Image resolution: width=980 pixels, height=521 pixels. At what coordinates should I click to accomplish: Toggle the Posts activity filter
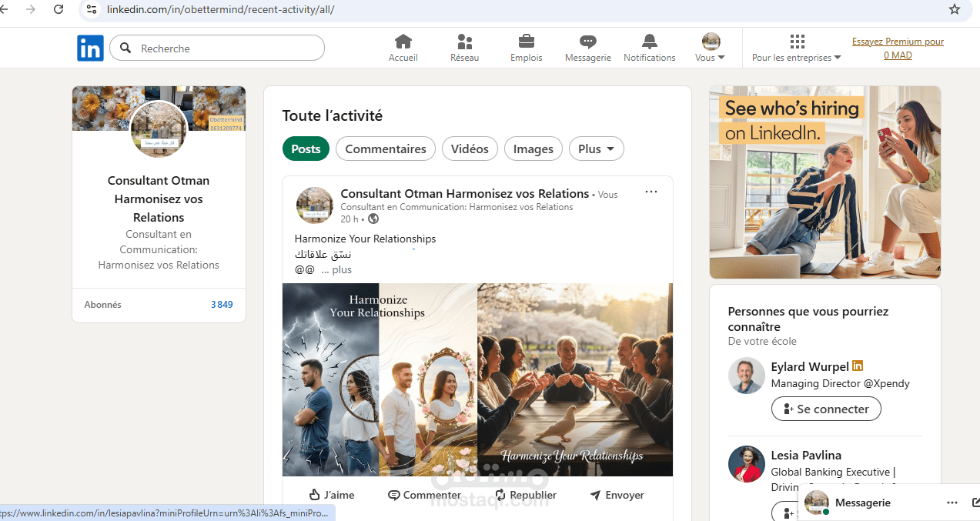305,149
